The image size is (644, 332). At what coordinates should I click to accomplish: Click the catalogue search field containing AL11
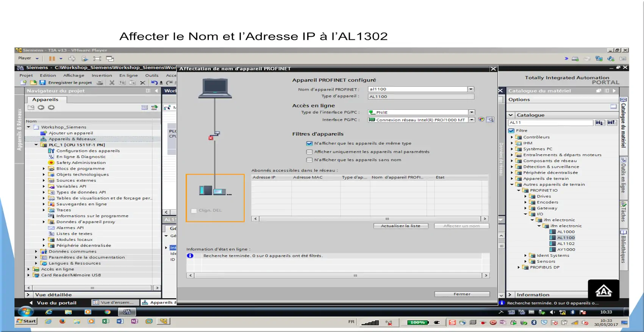(550, 123)
